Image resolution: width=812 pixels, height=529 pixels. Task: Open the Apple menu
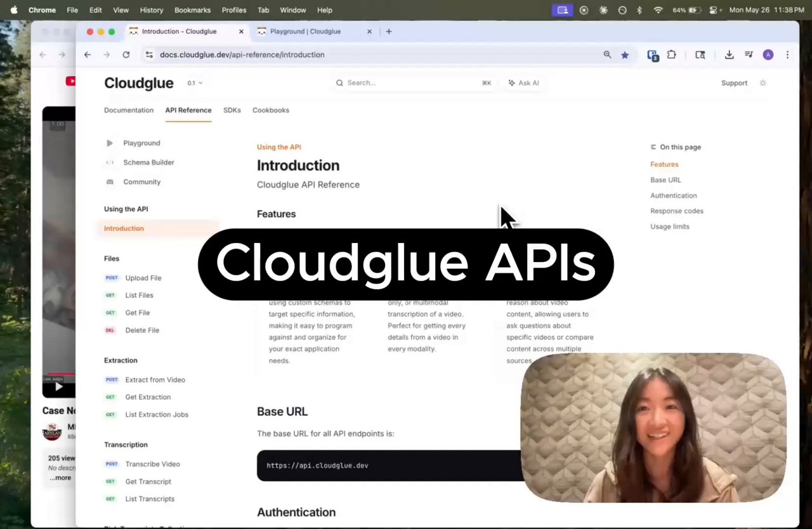(x=14, y=10)
